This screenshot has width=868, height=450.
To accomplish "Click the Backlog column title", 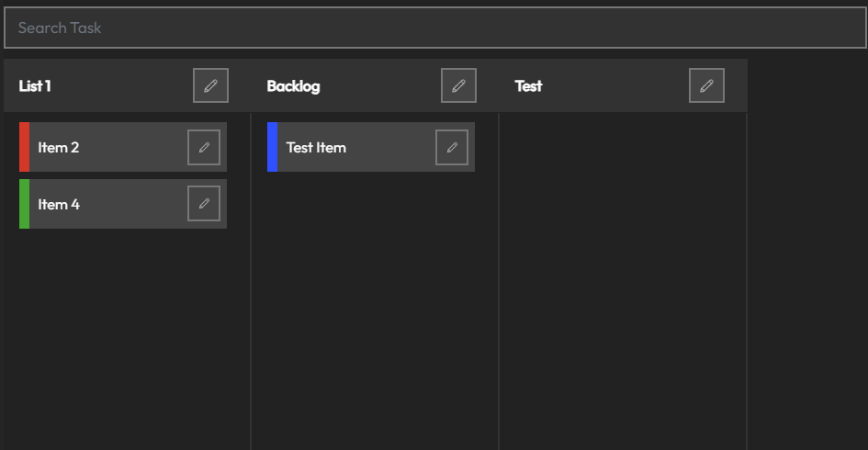I will tap(293, 85).
